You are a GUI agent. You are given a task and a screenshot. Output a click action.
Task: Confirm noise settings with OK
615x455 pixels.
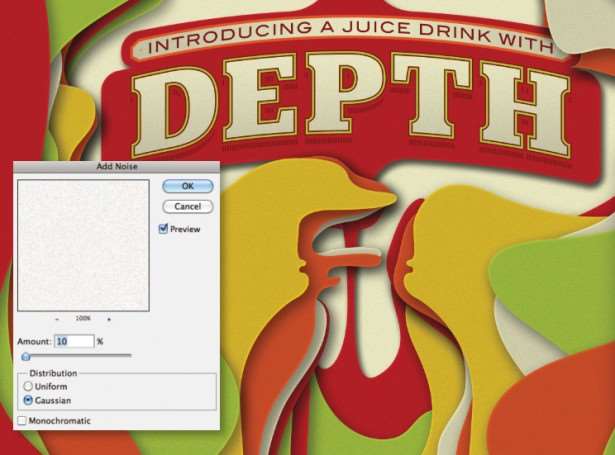pyautogui.click(x=188, y=186)
